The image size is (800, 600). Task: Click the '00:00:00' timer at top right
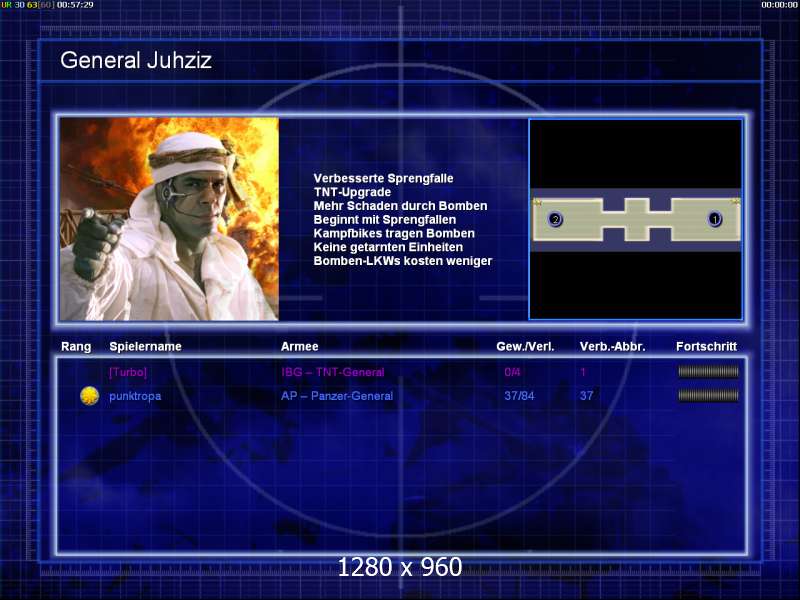pos(780,5)
